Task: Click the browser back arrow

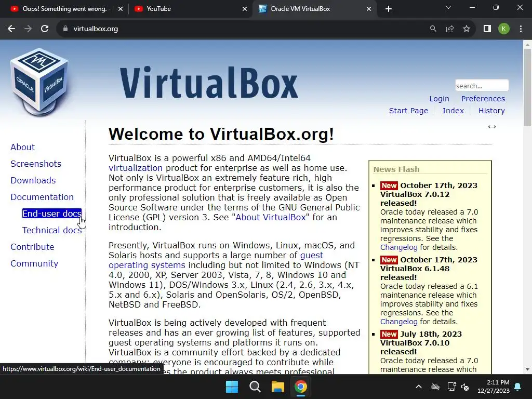Action: click(11, 29)
